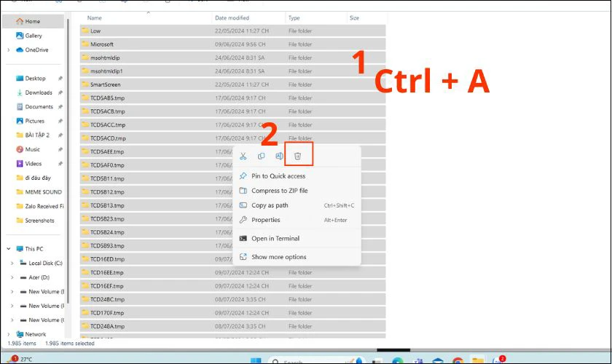
Task: Open the Downloads quick access folder
Action: click(39, 92)
